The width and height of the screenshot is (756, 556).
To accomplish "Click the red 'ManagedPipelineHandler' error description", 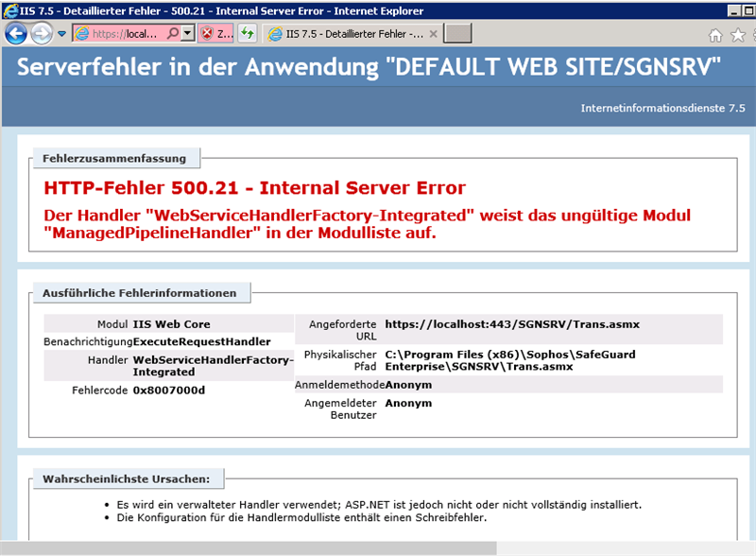I will (x=367, y=224).
